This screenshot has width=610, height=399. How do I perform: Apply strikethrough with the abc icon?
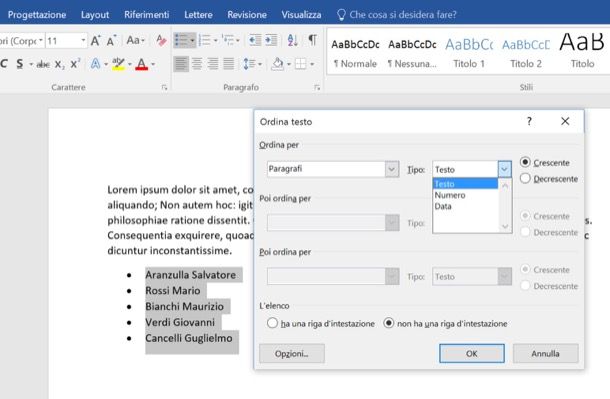43,64
